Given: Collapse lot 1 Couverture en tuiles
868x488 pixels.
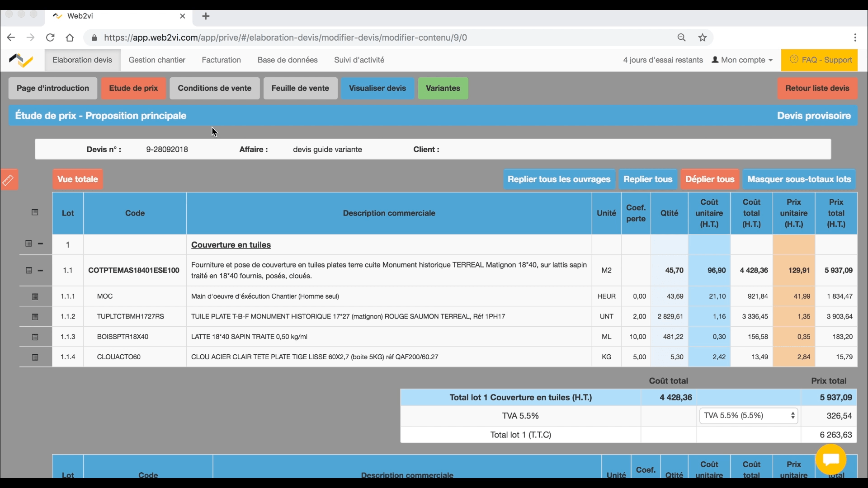Looking at the screenshot, I should pos(40,244).
